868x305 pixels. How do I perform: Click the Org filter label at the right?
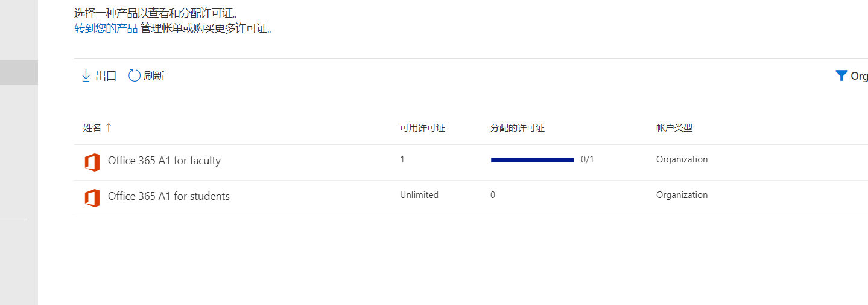pyautogui.click(x=859, y=76)
